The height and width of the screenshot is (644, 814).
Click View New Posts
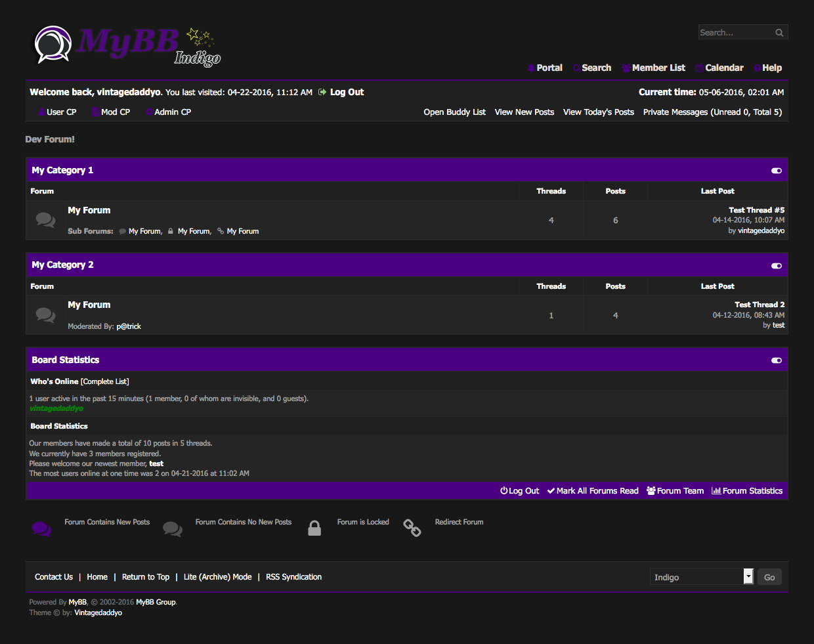[x=525, y=112]
